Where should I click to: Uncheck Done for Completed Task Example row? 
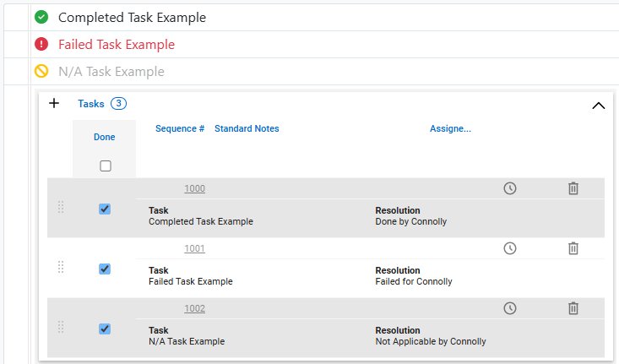pos(105,209)
